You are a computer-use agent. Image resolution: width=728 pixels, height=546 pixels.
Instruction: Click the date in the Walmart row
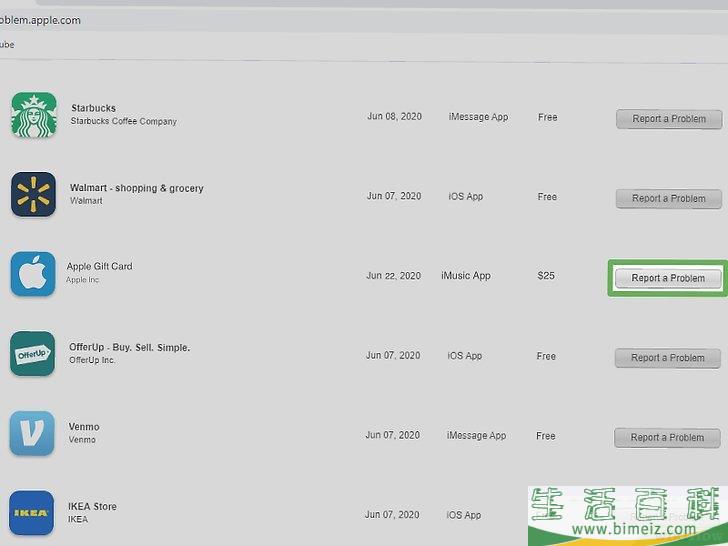394,196
